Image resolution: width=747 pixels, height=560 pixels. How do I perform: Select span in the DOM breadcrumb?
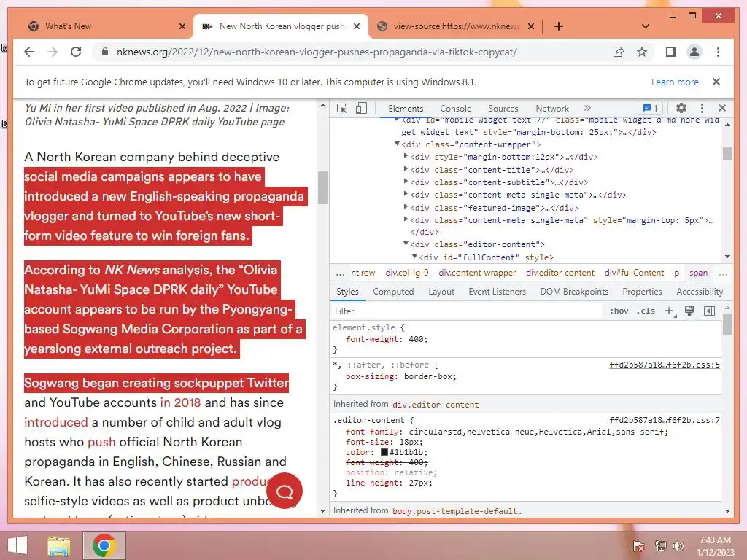coord(698,273)
